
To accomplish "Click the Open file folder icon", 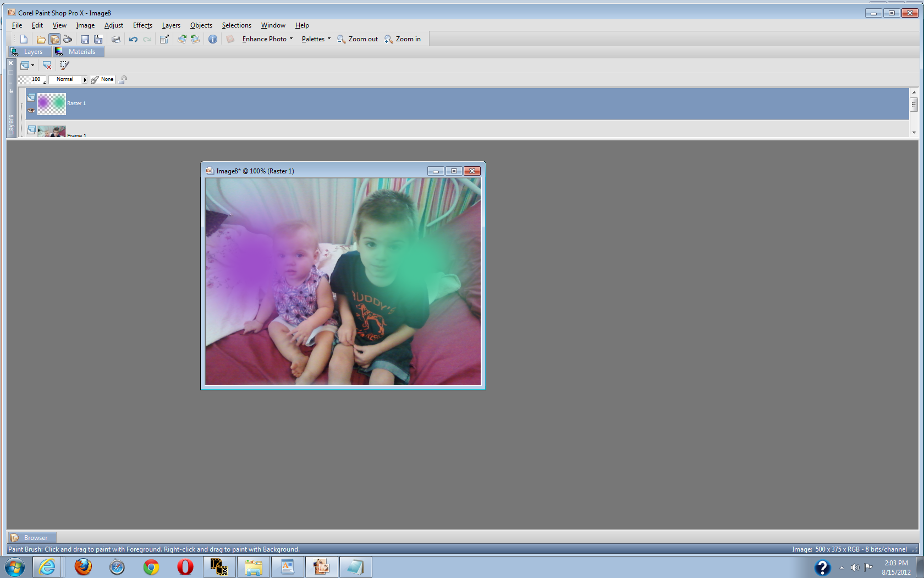I will click(x=41, y=39).
